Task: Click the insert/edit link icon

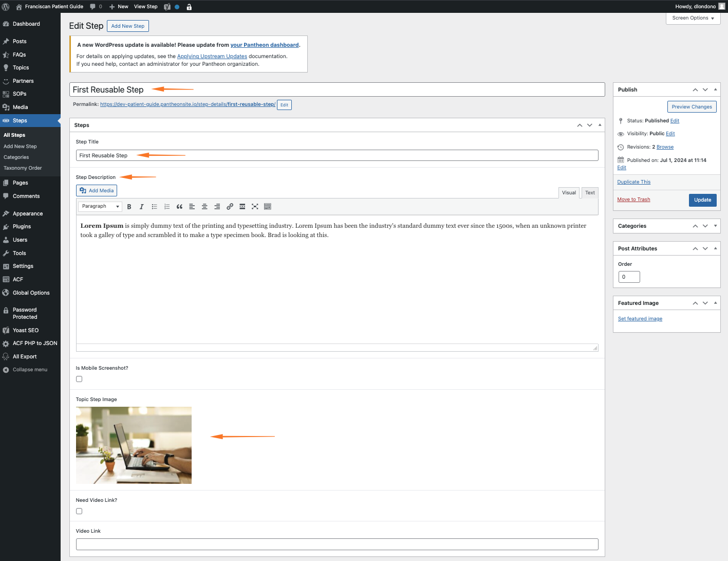Action: [x=230, y=207]
